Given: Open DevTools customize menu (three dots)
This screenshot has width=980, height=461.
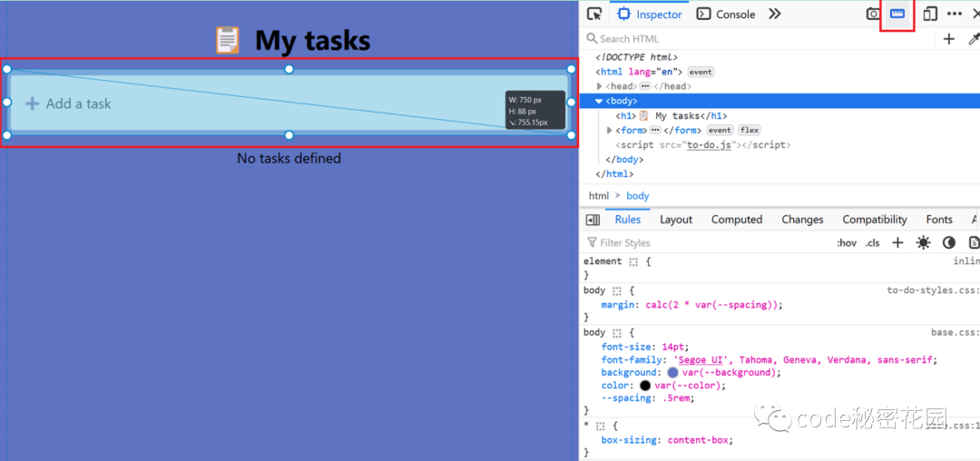Looking at the screenshot, I should (x=955, y=14).
